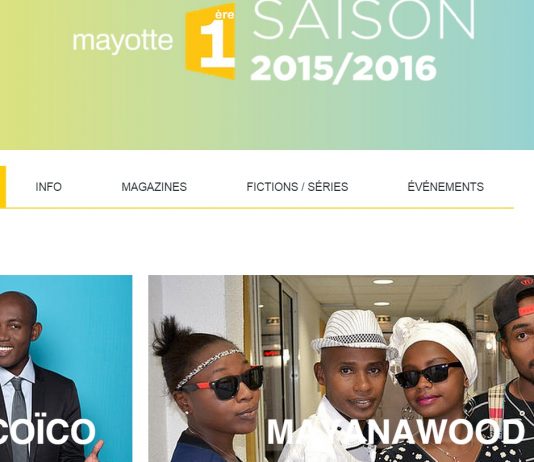Open the group photo thumbnail with sunglasses
Image resolution: width=534 pixels, height=462 pixels.
(x=341, y=369)
